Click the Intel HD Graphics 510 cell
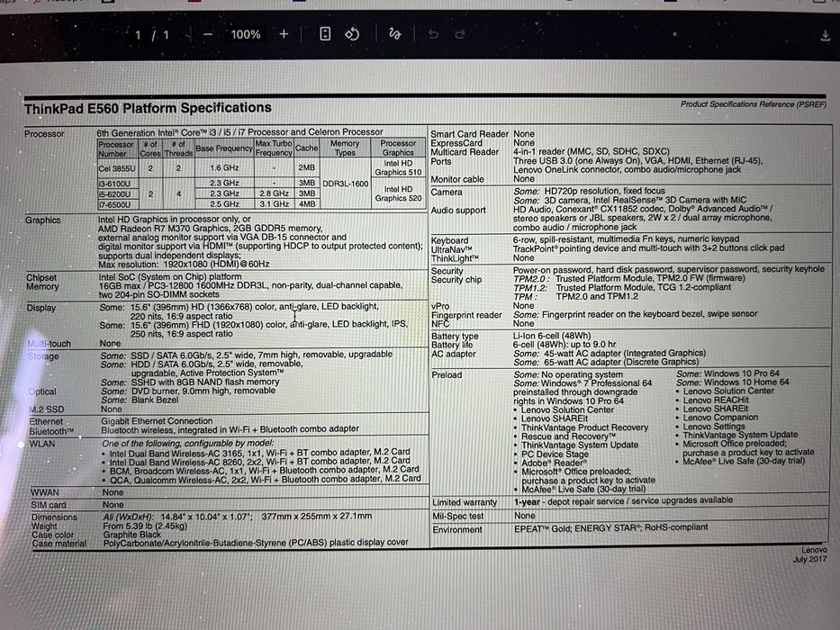 coord(398,167)
